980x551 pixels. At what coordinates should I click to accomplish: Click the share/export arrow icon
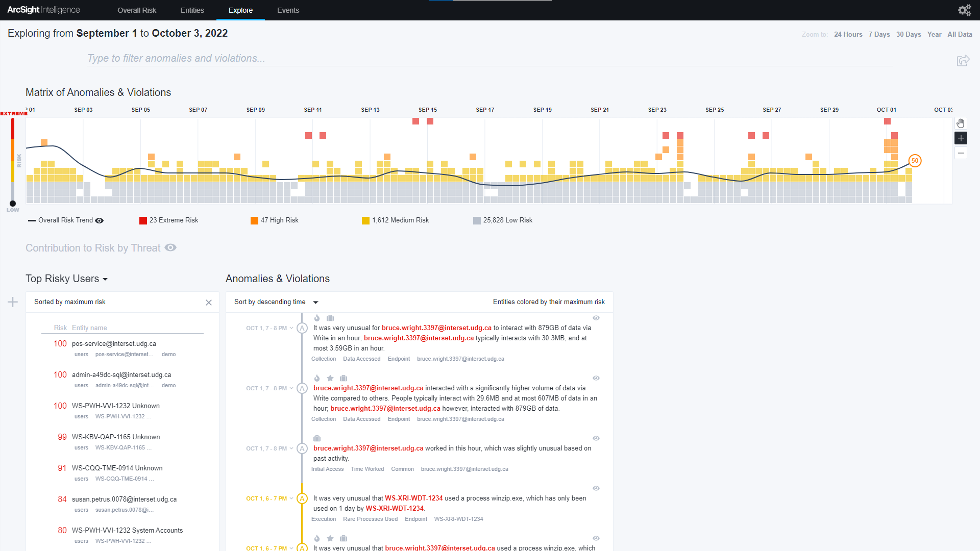coord(963,61)
